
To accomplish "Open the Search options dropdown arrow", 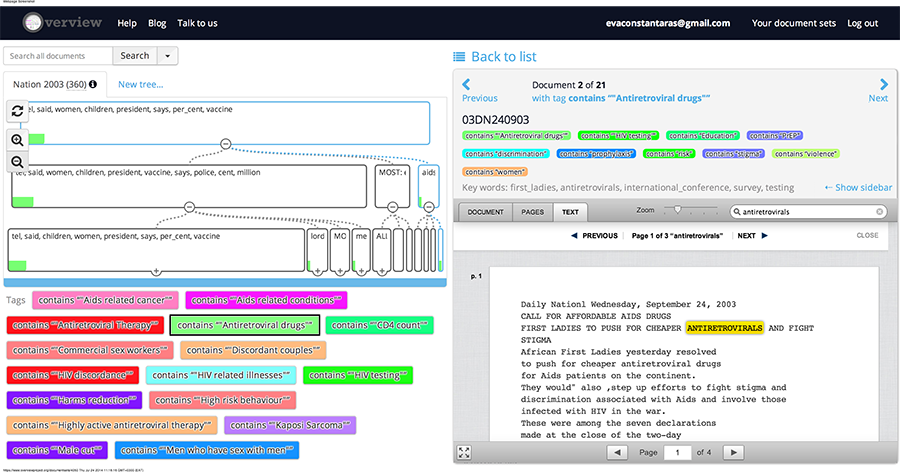I will pyautogui.click(x=167, y=56).
